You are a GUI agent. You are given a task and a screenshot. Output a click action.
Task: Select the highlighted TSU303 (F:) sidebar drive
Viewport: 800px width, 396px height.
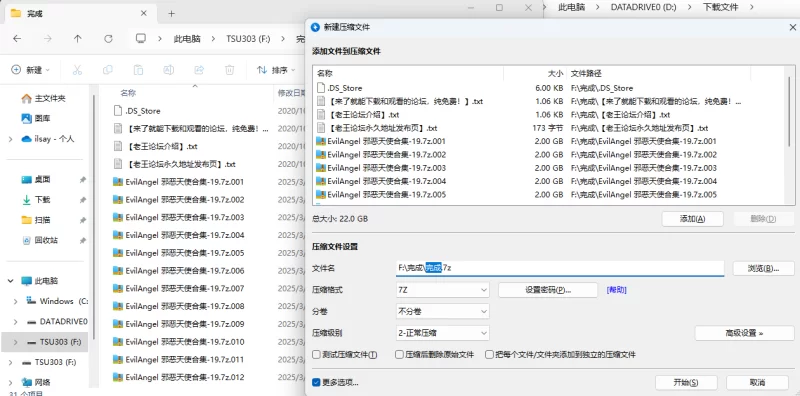pos(45,342)
